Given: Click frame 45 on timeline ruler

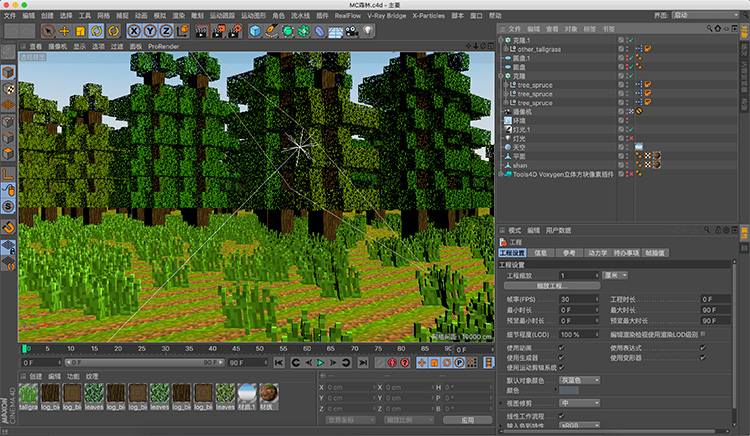Looking at the screenshot, I should click(236, 349).
